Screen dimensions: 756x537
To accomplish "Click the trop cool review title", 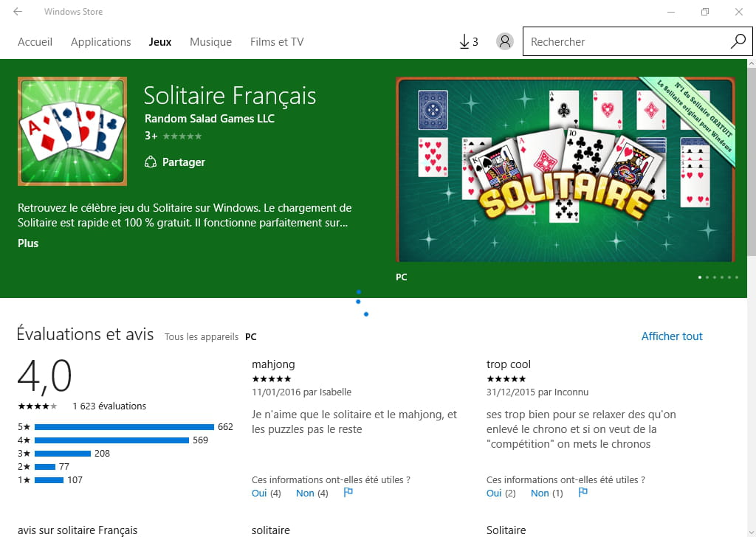I will click(x=509, y=364).
